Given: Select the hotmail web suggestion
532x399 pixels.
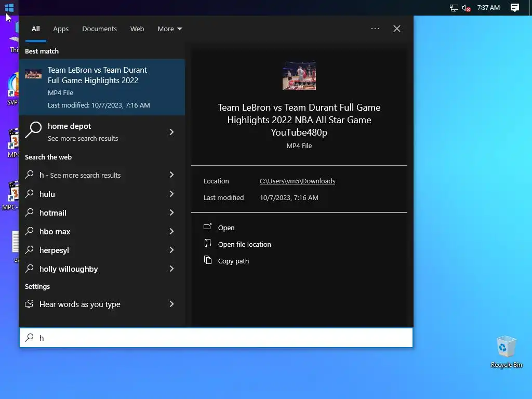Looking at the screenshot, I should tap(102, 212).
